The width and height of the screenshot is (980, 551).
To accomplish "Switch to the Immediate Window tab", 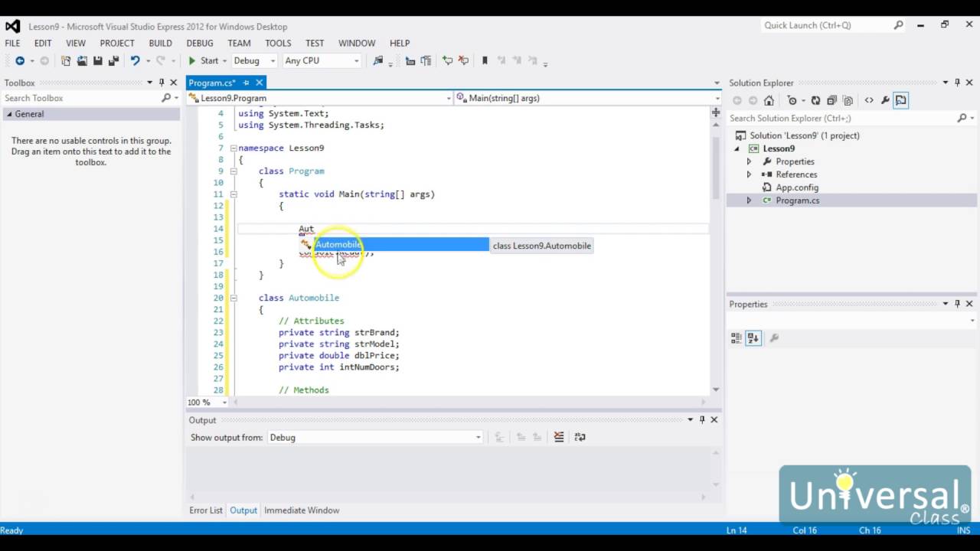I will [x=302, y=510].
